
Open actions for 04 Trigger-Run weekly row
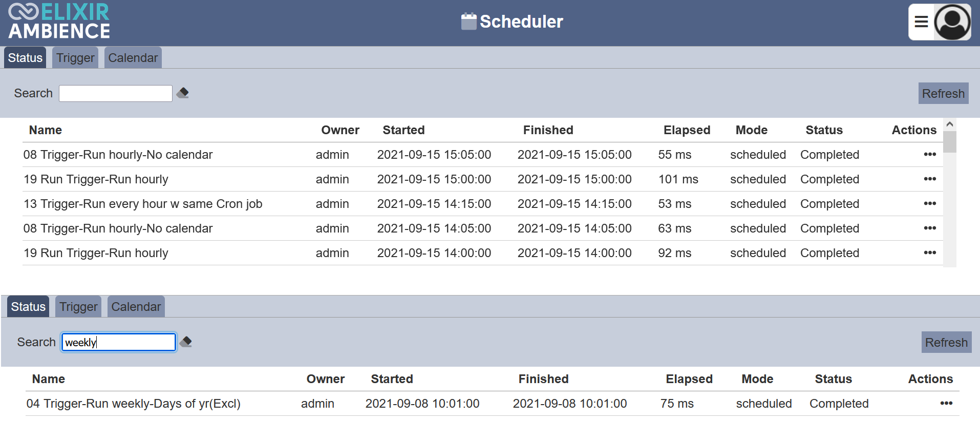946,403
